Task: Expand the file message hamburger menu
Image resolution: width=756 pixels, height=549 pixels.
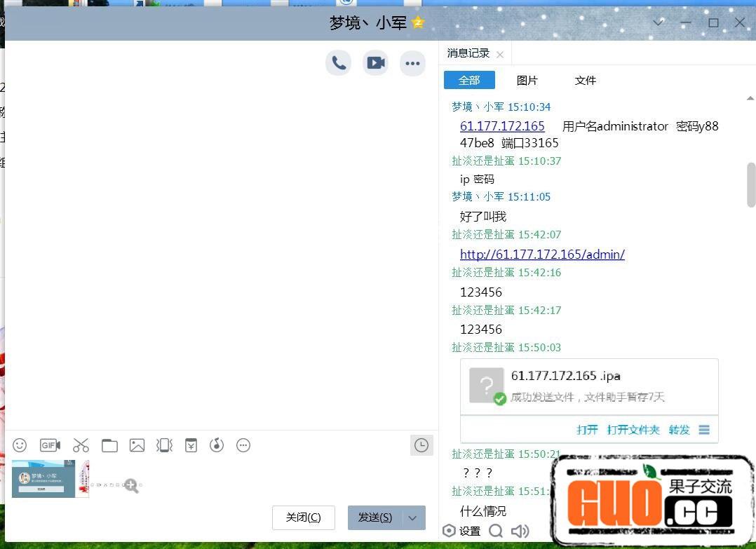Action: pyautogui.click(x=704, y=430)
